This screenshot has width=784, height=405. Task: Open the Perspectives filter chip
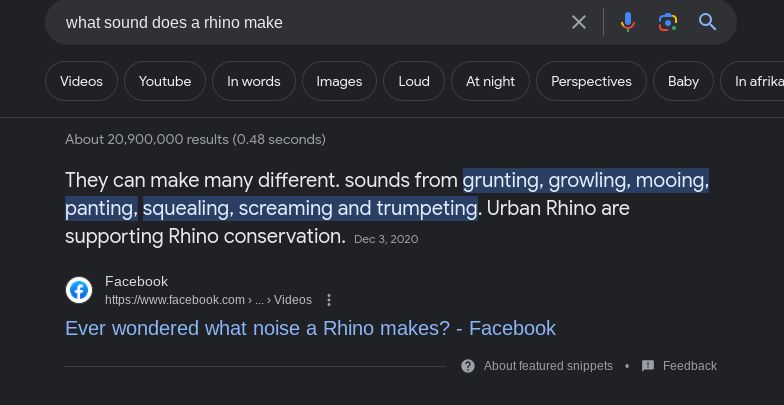click(591, 82)
